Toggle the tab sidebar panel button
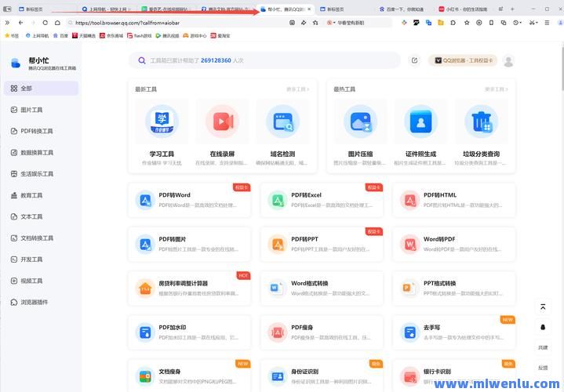The image size is (564, 392). [7, 9]
